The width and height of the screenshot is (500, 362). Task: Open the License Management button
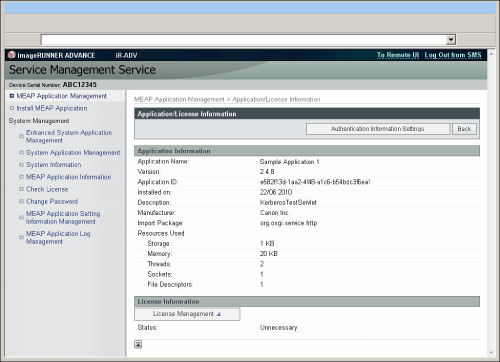(x=187, y=314)
